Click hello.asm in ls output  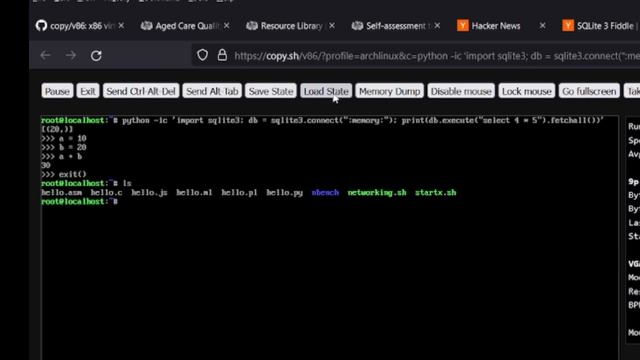coord(61,193)
